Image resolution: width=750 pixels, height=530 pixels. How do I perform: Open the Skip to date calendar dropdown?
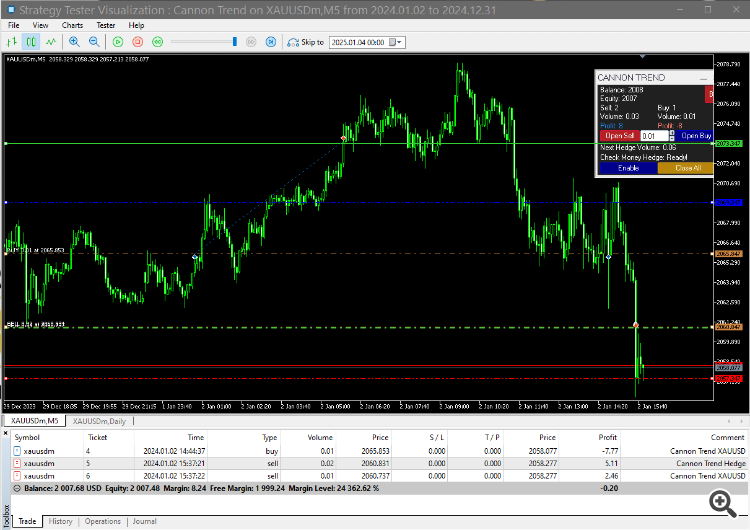click(395, 42)
